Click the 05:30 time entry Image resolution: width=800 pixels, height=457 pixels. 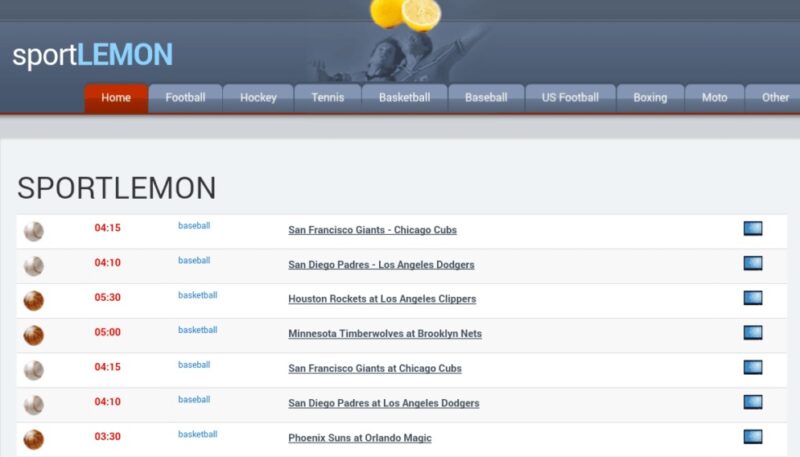tap(108, 297)
